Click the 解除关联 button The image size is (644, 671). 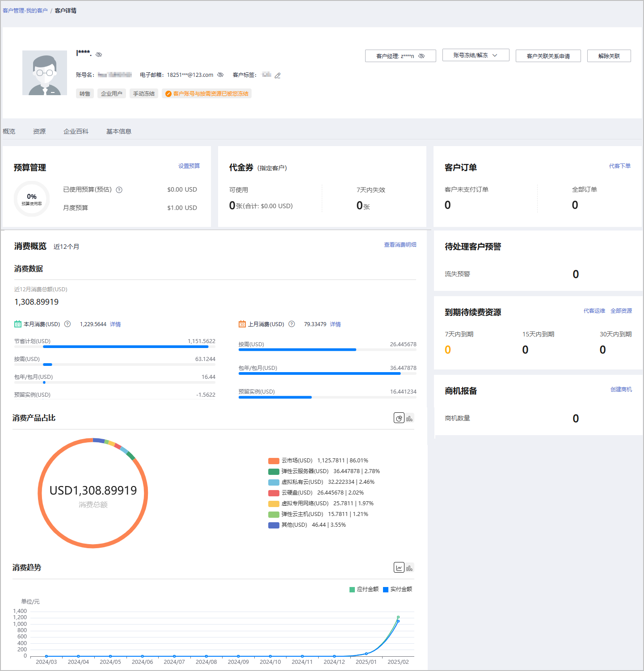coord(609,56)
